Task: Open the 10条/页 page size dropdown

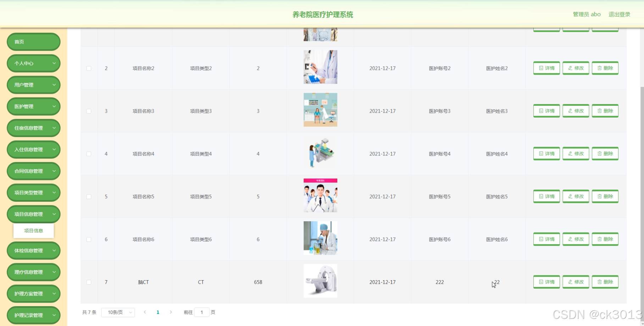Action: tap(118, 313)
